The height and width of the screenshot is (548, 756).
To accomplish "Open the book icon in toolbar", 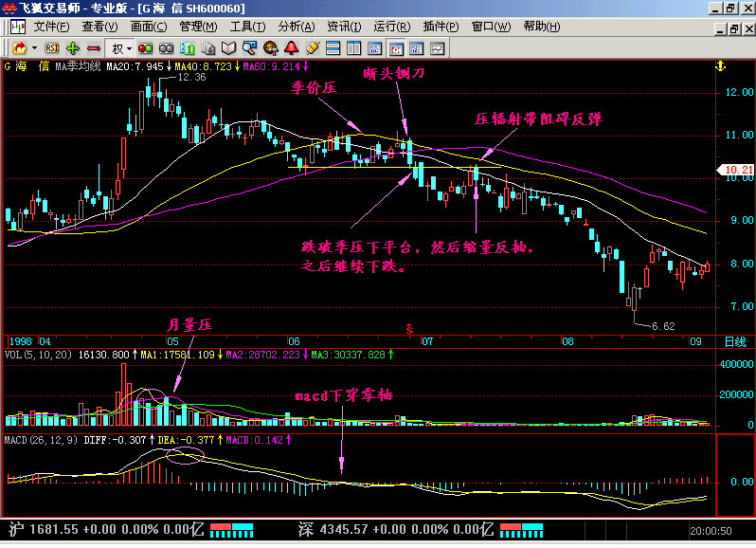I will [x=228, y=47].
